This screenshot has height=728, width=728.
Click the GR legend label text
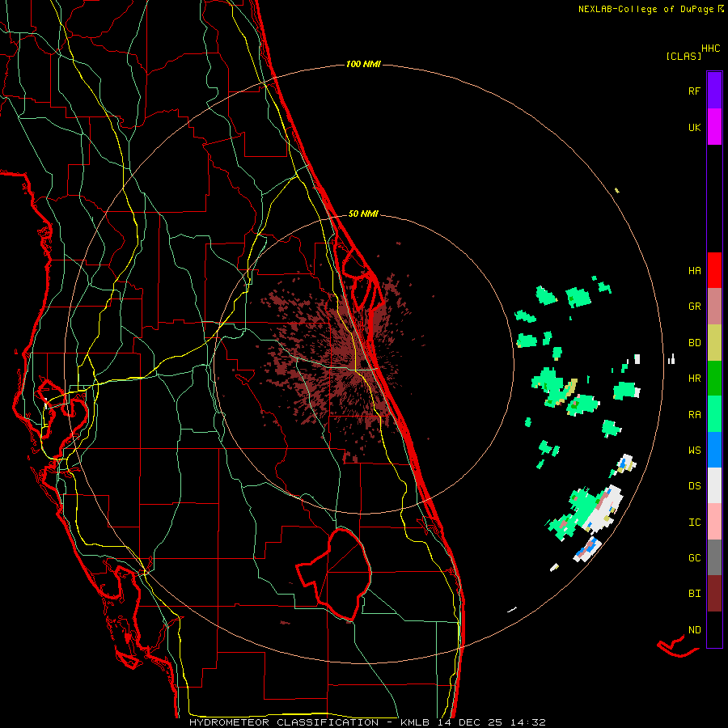click(694, 307)
